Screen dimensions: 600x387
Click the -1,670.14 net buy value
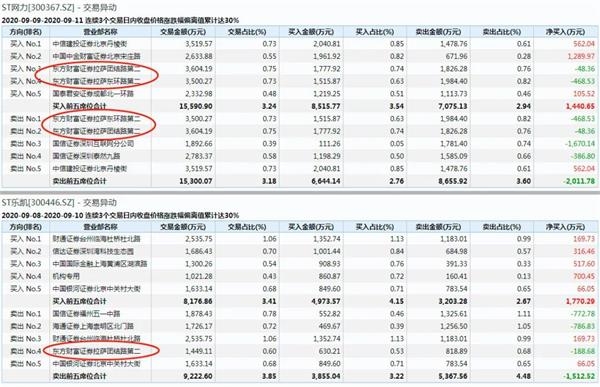click(x=580, y=144)
